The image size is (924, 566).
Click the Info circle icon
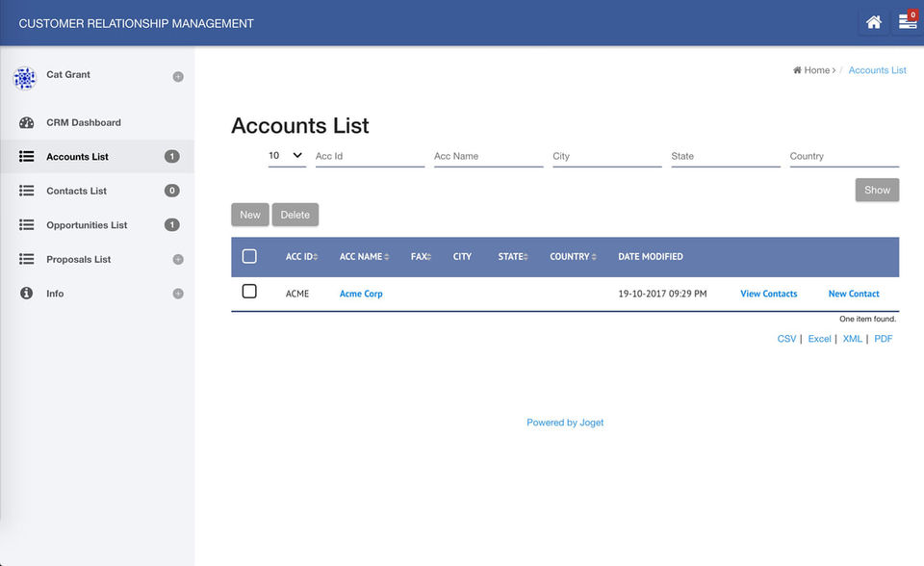pyautogui.click(x=27, y=293)
